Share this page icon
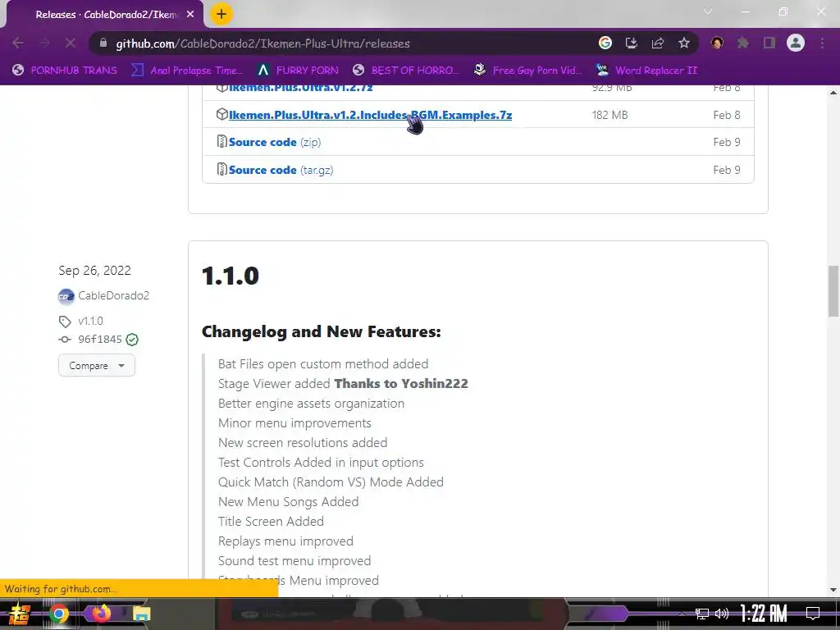 [x=657, y=43]
